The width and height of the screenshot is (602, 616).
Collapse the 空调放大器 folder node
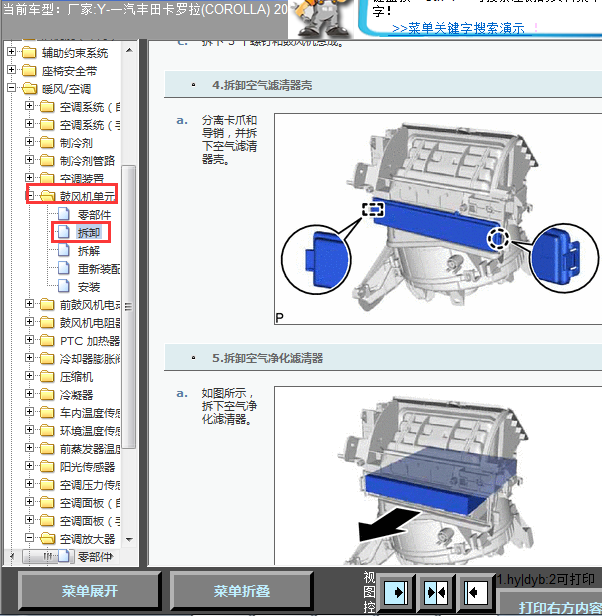[x=29, y=537]
